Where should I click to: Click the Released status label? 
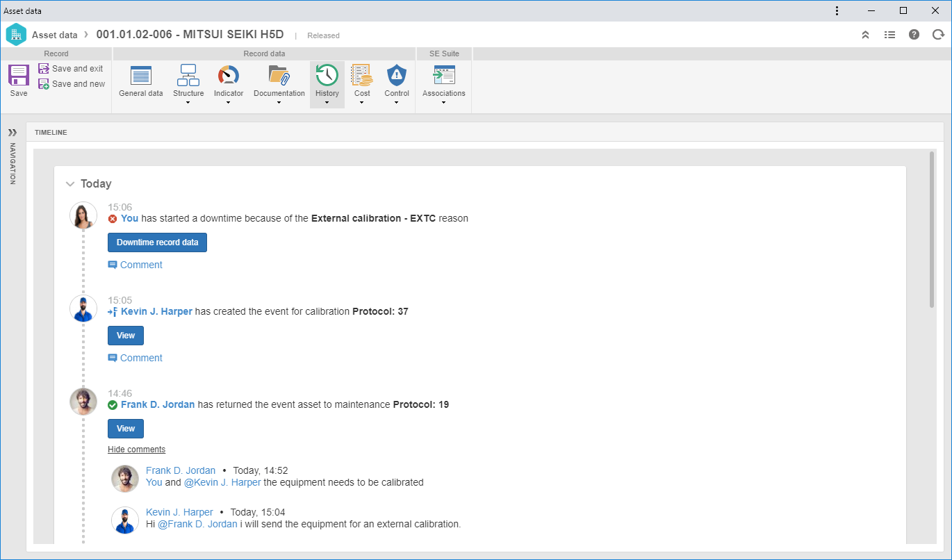[323, 35]
